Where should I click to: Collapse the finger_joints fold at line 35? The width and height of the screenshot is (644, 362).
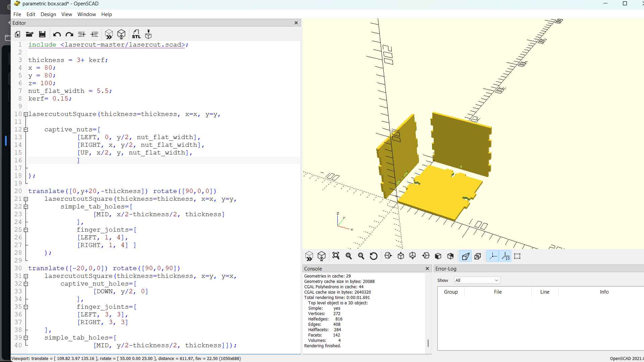(x=25, y=307)
